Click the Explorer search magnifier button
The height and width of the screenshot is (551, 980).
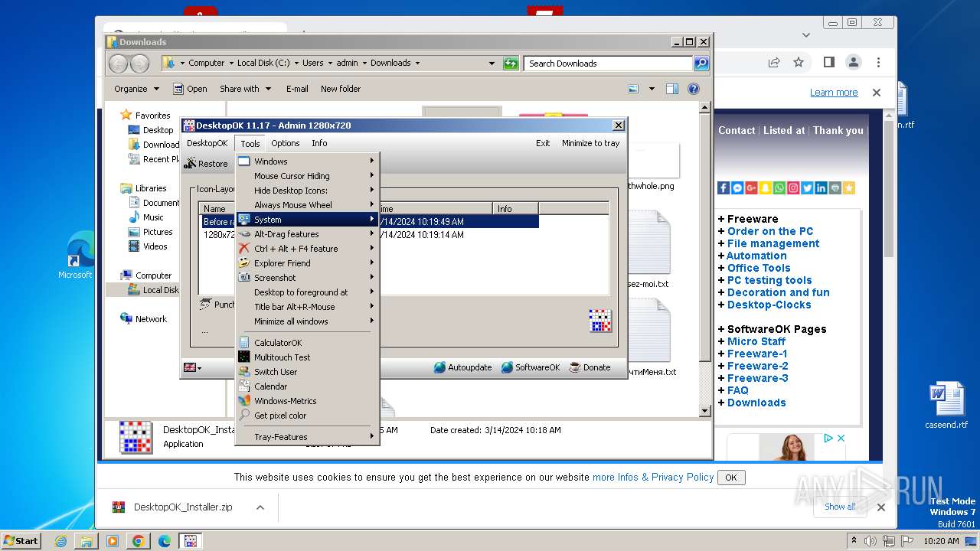701,64
